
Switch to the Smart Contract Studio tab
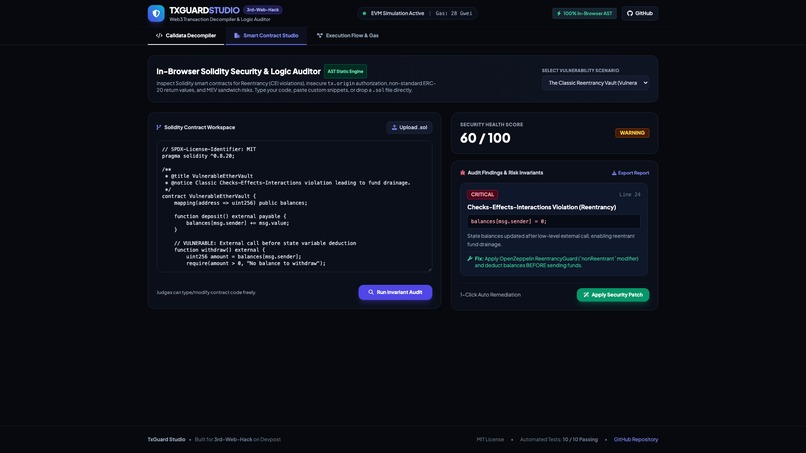click(x=266, y=35)
